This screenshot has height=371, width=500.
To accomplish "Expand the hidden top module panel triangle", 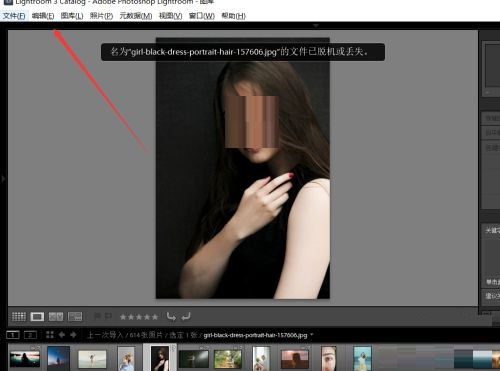I will (316, 25).
